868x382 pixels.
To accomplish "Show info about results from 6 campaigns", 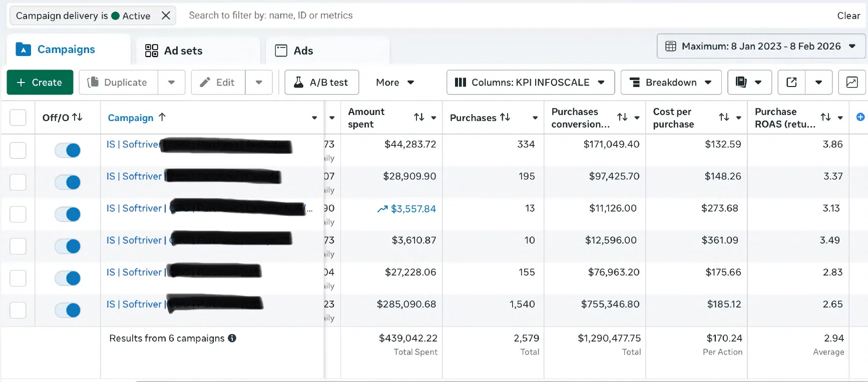I will tap(232, 338).
